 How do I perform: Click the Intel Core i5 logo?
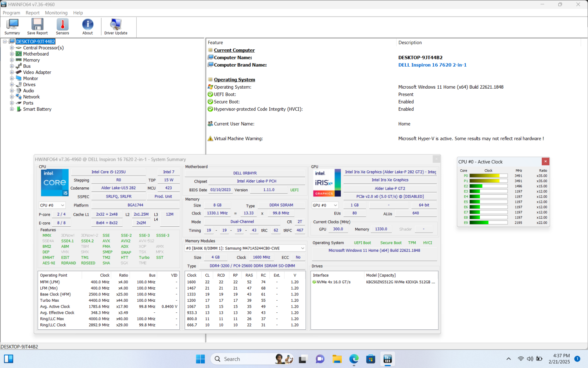coord(55,183)
